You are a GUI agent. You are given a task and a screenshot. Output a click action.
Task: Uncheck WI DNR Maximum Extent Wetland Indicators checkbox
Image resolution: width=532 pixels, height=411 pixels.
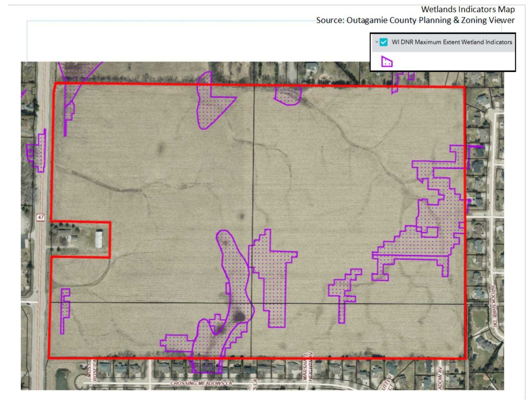[x=383, y=42]
